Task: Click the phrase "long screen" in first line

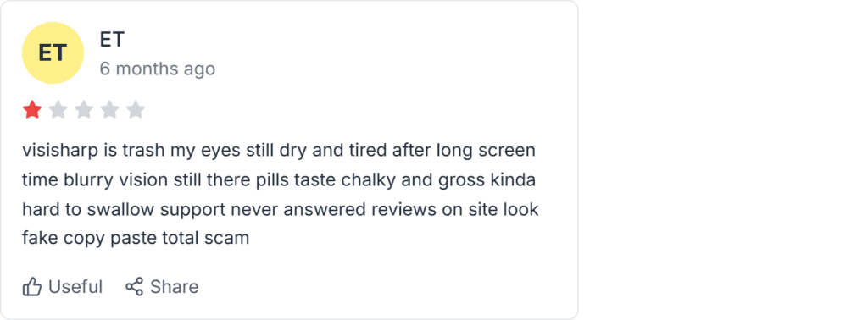Action: point(486,151)
